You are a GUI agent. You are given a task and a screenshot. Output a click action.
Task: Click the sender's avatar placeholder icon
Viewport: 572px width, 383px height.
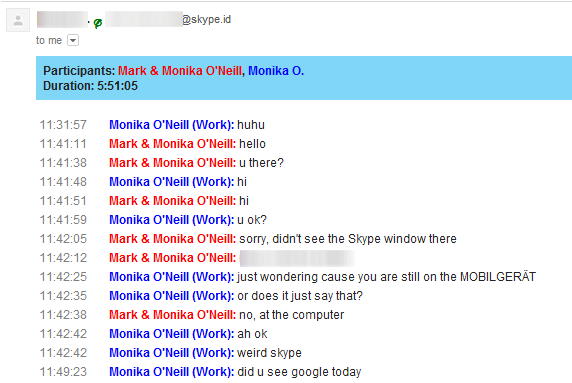[x=18, y=20]
